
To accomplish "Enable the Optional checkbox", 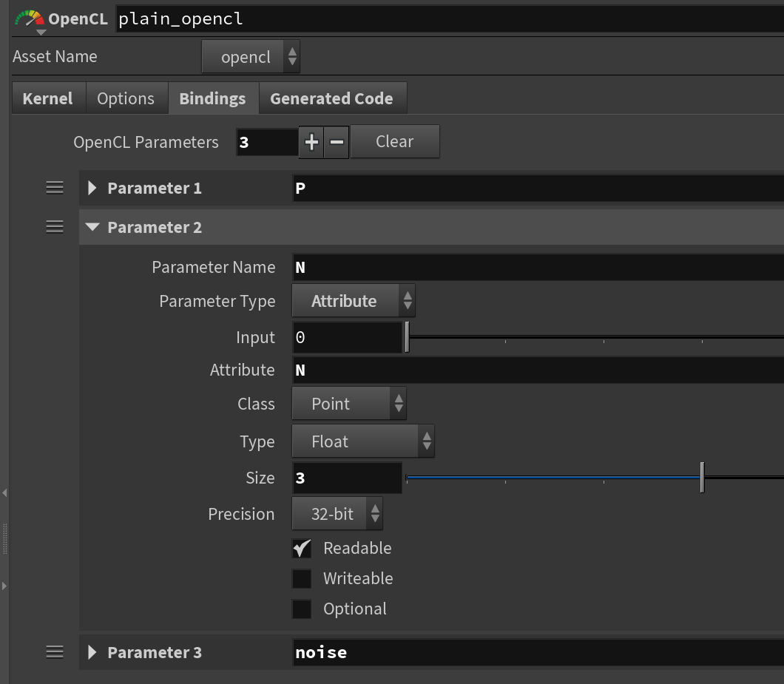I will pos(302,609).
